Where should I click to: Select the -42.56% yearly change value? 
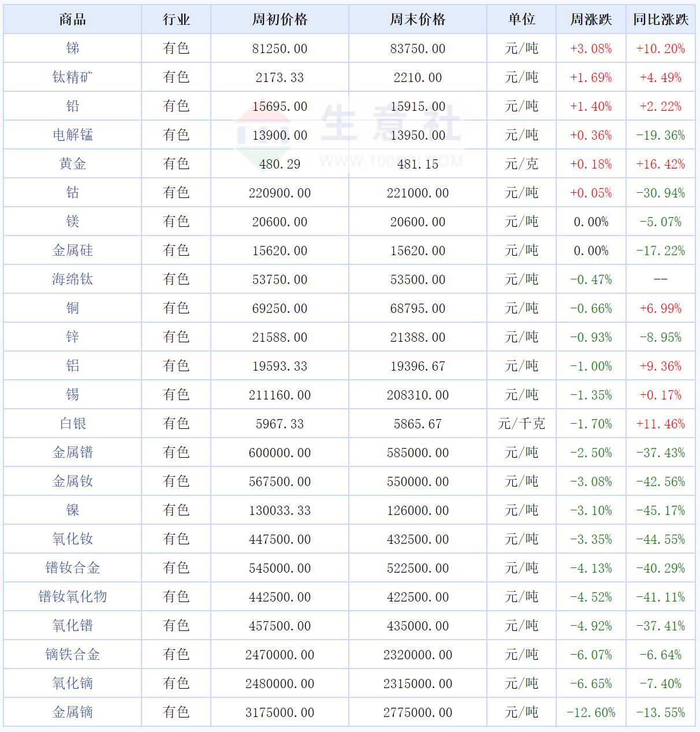coord(661,481)
